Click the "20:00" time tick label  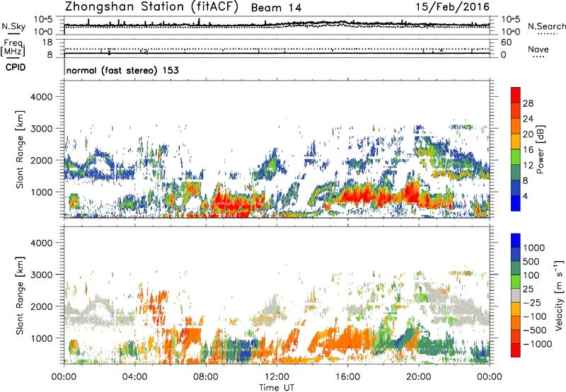[x=418, y=377]
